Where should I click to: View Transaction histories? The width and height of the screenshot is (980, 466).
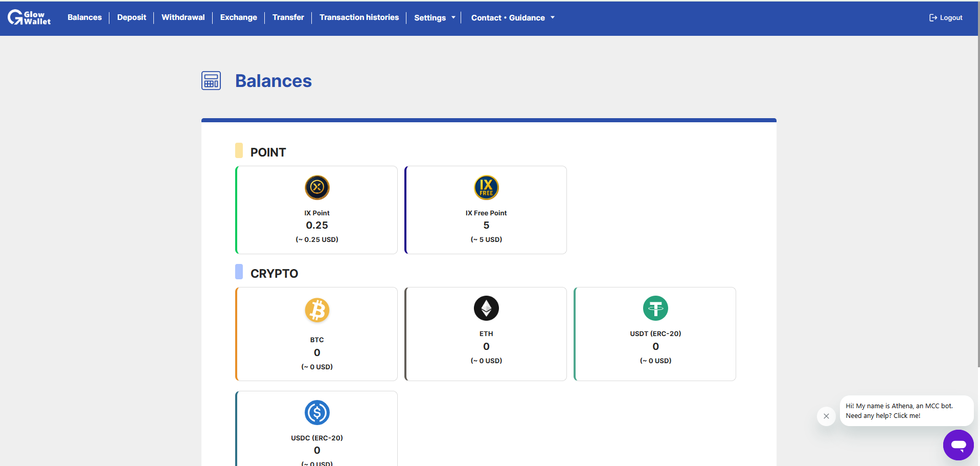pos(359,17)
